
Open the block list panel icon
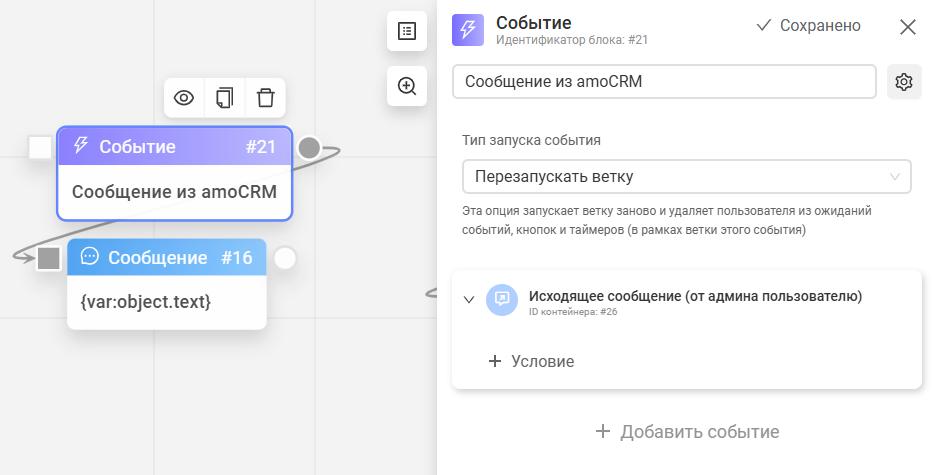click(407, 31)
